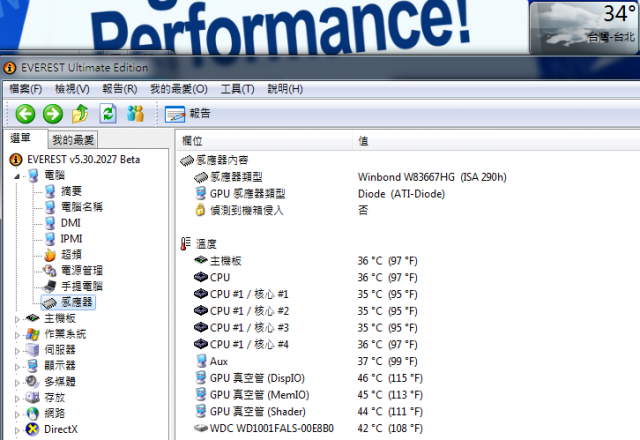
Task: Select the GPU 真空管 (MemIO) row
Action: tap(309, 395)
